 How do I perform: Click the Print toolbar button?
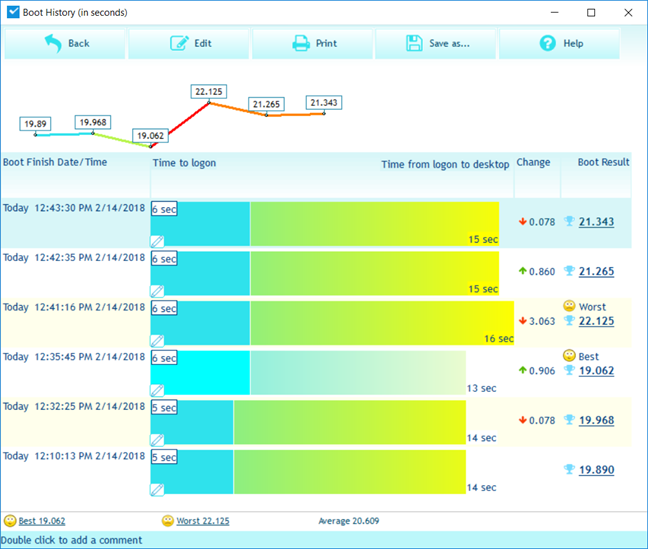click(x=312, y=43)
